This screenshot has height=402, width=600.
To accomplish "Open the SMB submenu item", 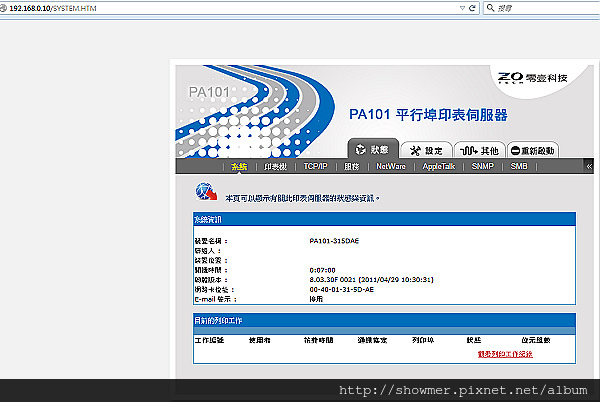I will point(519,166).
